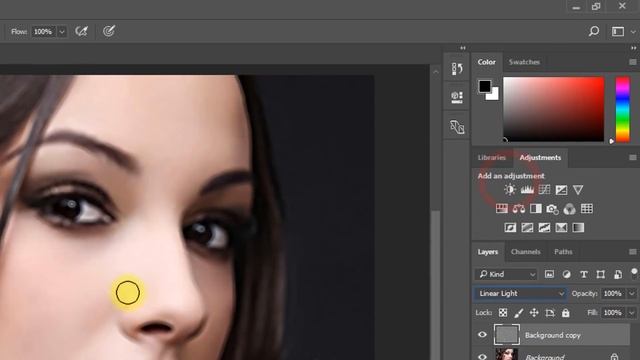Switch to the Color tab
This screenshot has width=640, height=360.
pyautogui.click(x=487, y=62)
